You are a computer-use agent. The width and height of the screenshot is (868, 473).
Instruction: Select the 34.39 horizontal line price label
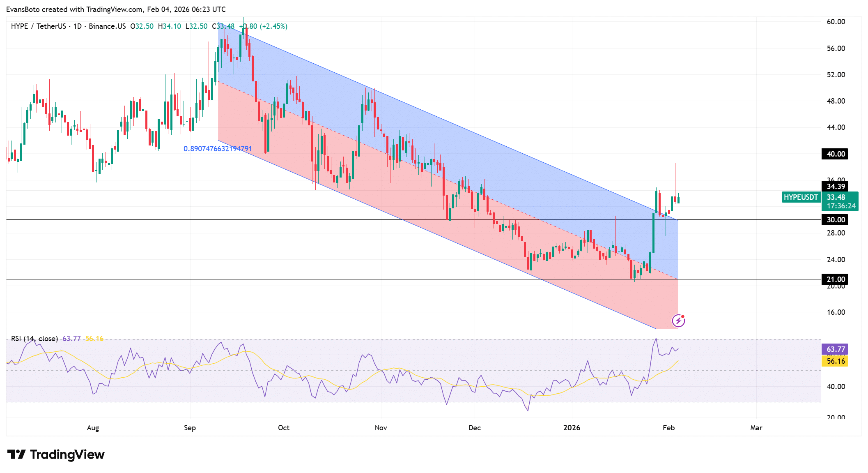pos(835,187)
